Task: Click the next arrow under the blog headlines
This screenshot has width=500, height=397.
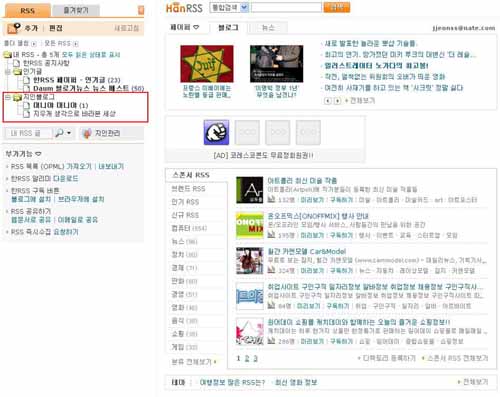Action: [x=337, y=101]
